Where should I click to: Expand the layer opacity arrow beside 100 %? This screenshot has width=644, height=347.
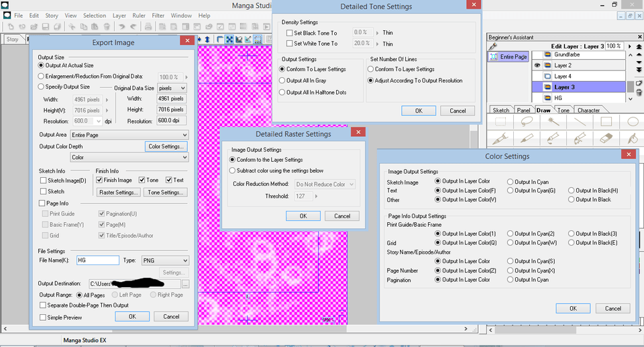[x=629, y=46]
